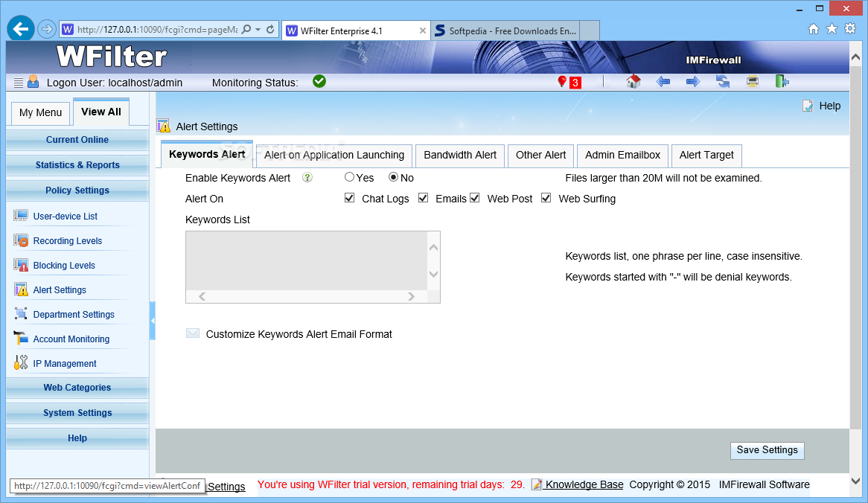Select the View All tab
Image resolution: width=868 pixels, height=503 pixels.
(100, 112)
